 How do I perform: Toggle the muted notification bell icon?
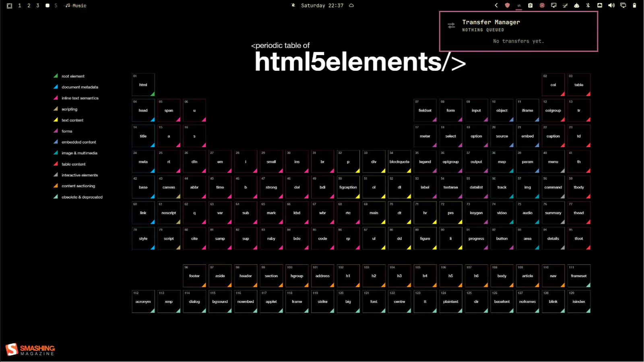coord(293,5)
